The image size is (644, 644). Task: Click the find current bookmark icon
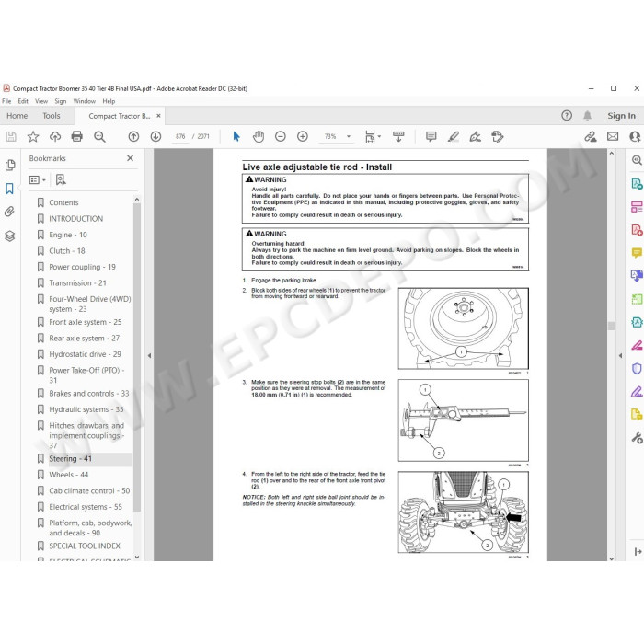click(x=61, y=180)
